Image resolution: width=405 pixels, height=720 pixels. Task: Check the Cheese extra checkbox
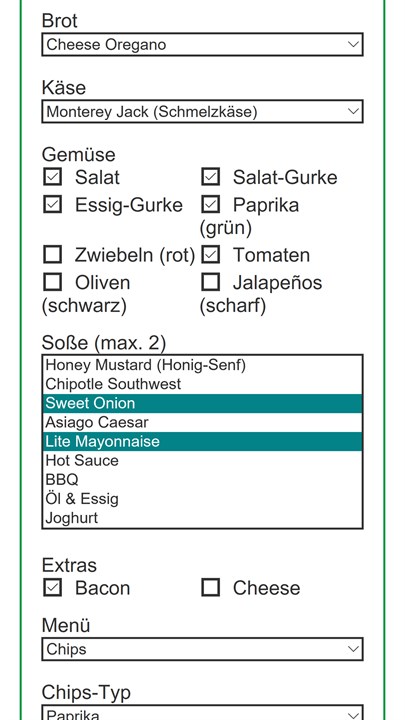[x=210, y=587]
